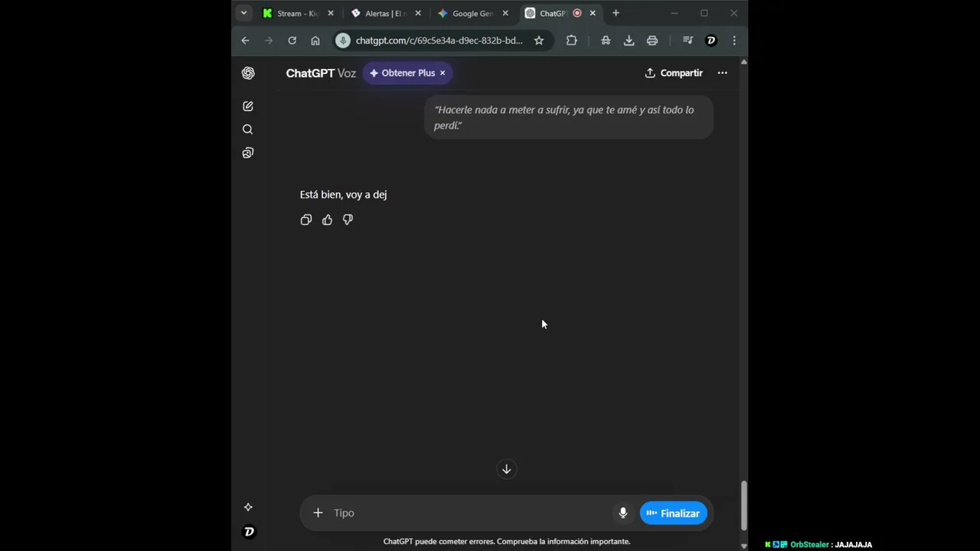Click the scrollbar down arrow

click(743, 546)
